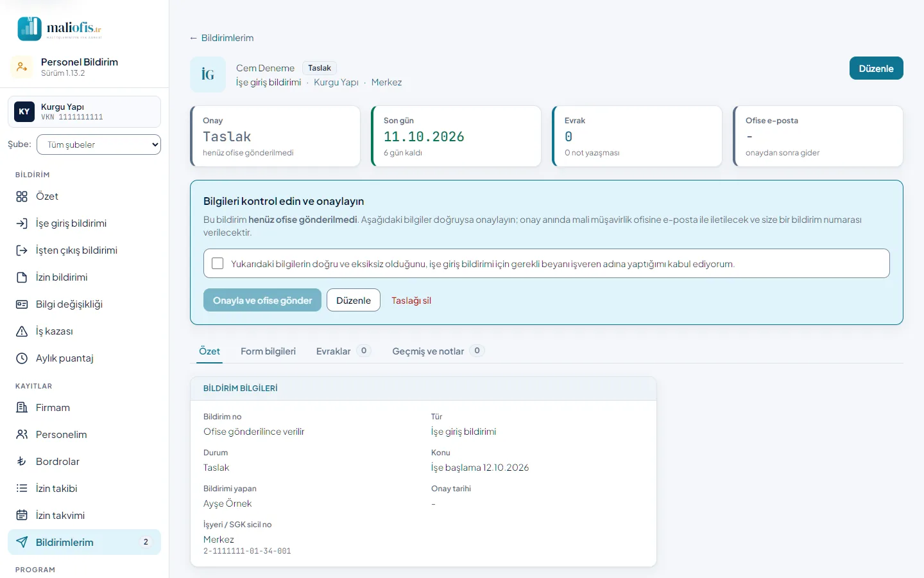Click the Onayla ve ofise gönder button

tap(262, 300)
